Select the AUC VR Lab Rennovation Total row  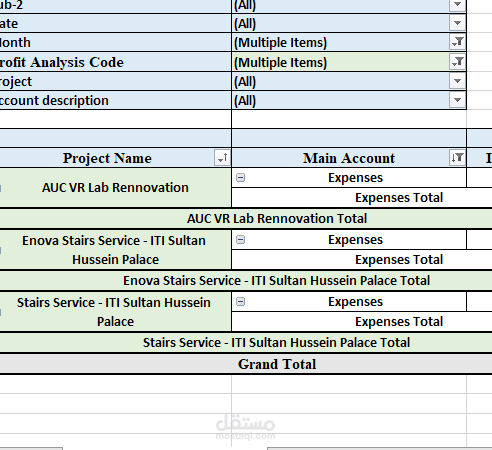pos(246,219)
